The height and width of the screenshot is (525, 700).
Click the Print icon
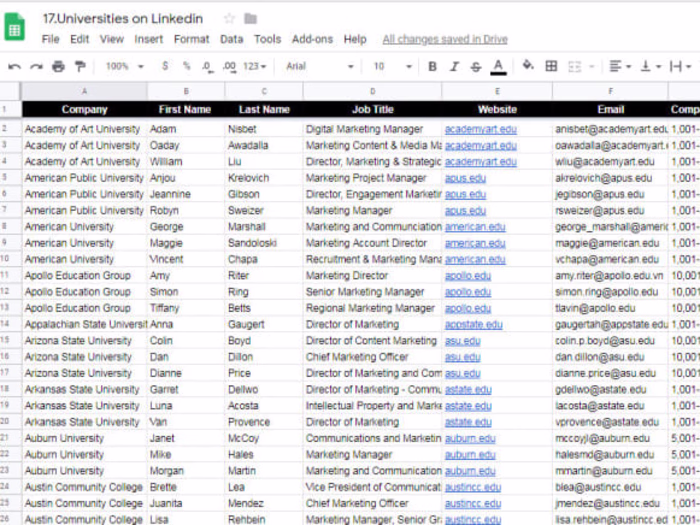[58, 67]
